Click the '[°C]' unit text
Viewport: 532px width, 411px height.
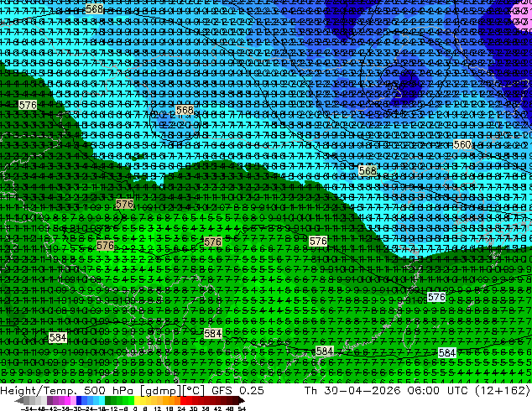193,391
